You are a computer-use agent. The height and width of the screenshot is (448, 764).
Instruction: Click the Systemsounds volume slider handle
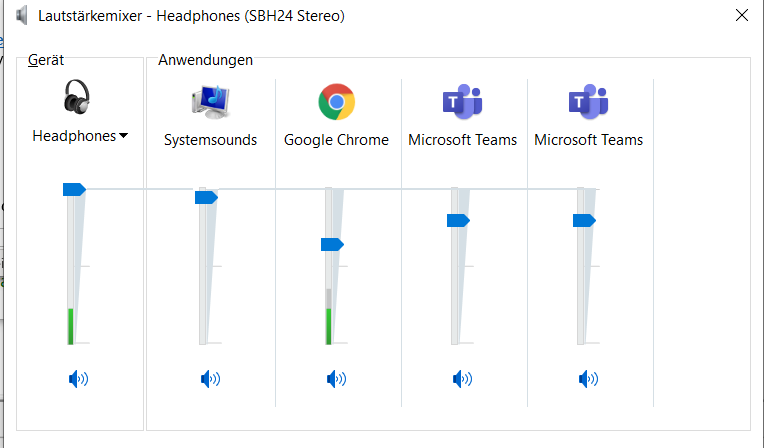pos(207,197)
